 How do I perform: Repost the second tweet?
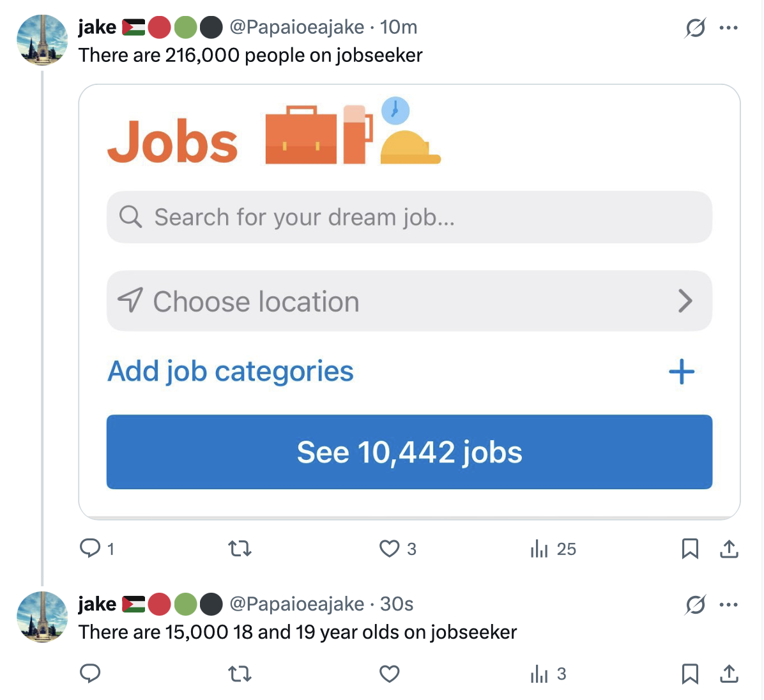click(240, 674)
